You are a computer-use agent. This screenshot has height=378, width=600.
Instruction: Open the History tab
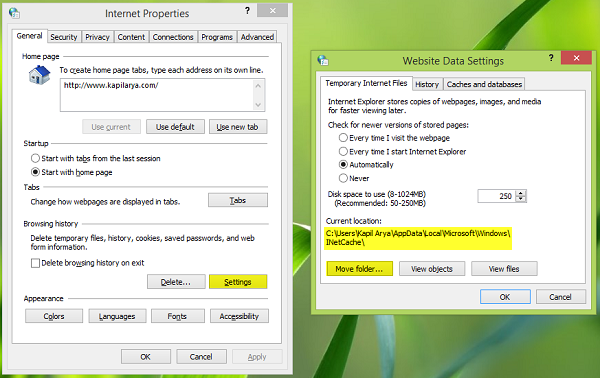[427, 84]
